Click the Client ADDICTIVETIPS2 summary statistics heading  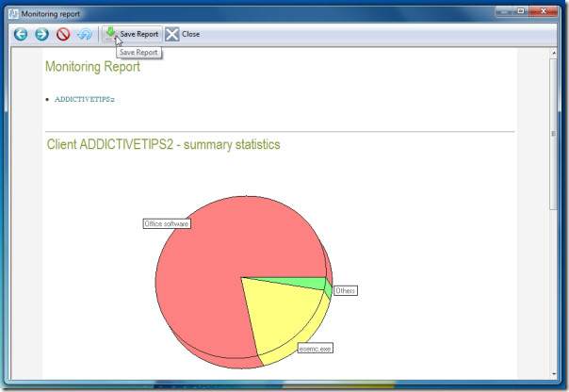click(x=163, y=144)
